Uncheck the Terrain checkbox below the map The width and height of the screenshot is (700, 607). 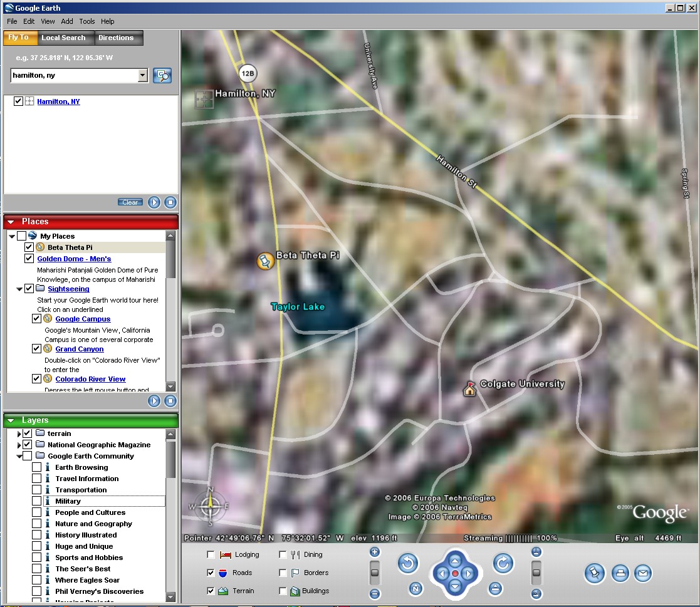211,591
